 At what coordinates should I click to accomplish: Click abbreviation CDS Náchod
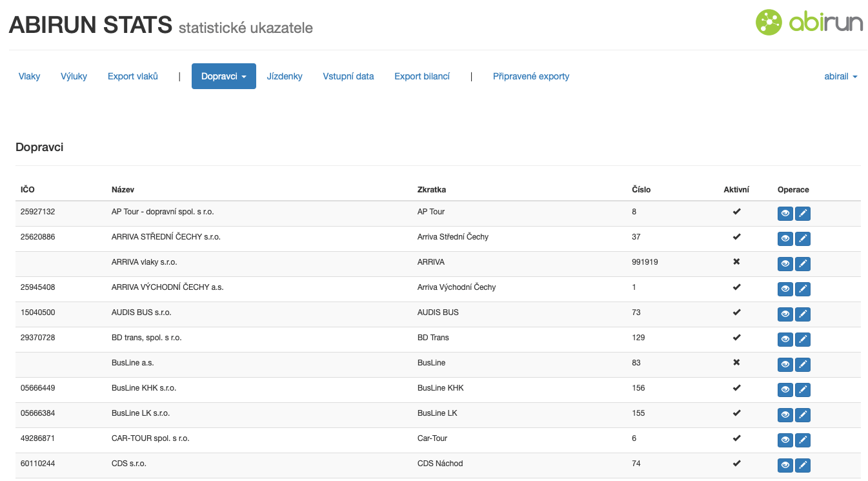click(440, 464)
